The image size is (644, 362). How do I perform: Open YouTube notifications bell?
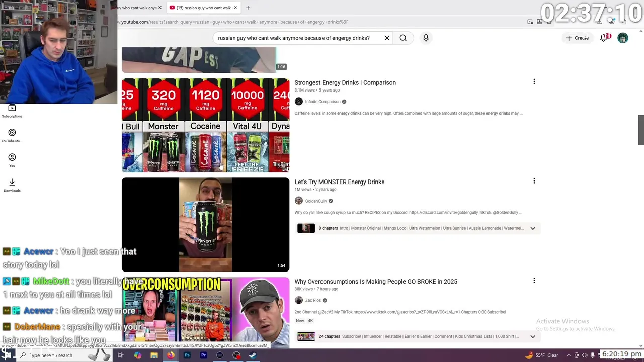click(x=604, y=38)
